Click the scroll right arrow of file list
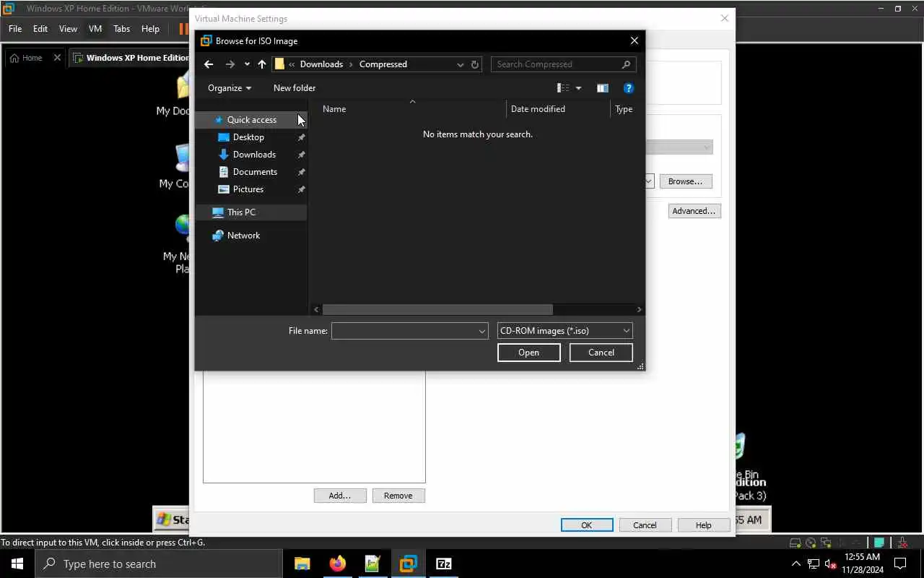 click(x=639, y=309)
